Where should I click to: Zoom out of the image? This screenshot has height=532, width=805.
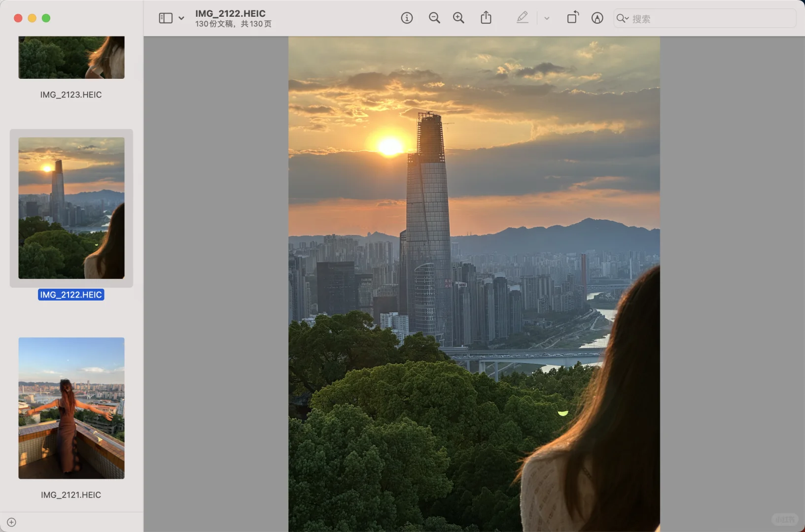[434, 18]
